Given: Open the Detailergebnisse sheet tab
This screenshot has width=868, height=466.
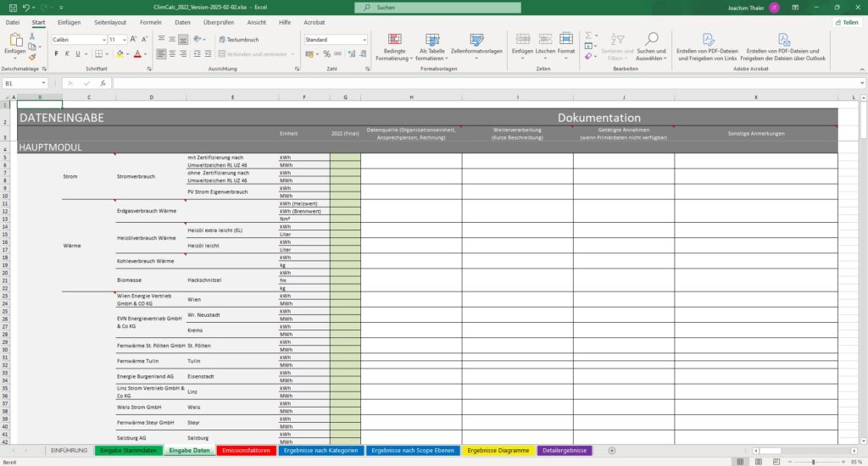Looking at the screenshot, I should [x=565, y=451].
